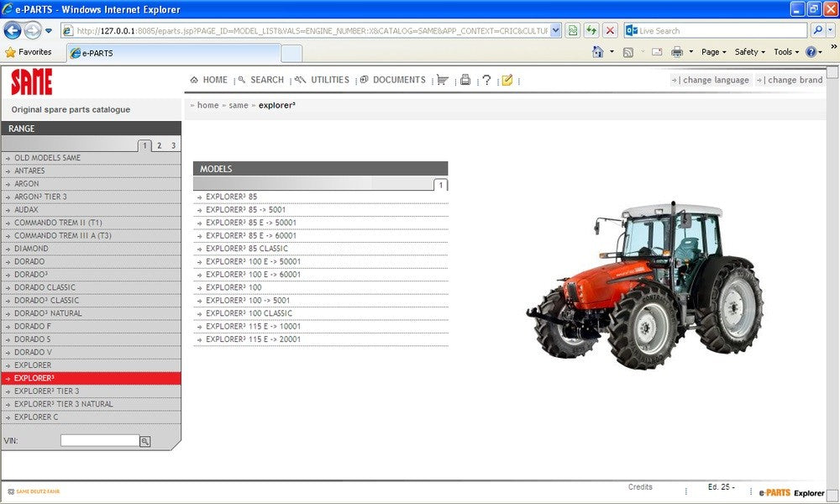Click the yellow notes icon
The image size is (840, 504).
tap(507, 80)
